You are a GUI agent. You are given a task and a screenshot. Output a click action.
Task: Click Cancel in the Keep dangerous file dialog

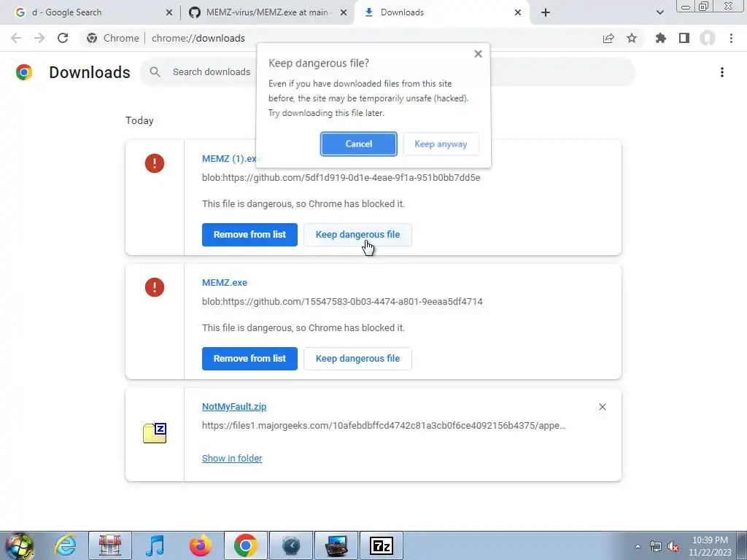coord(358,144)
